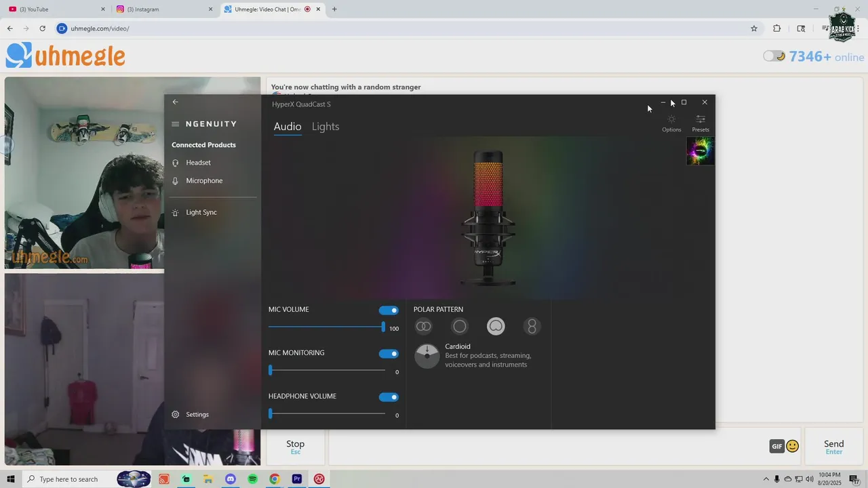Toggle the Headphone Volume switch
The height and width of the screenshot is (488, 868).
pos(389,397)
